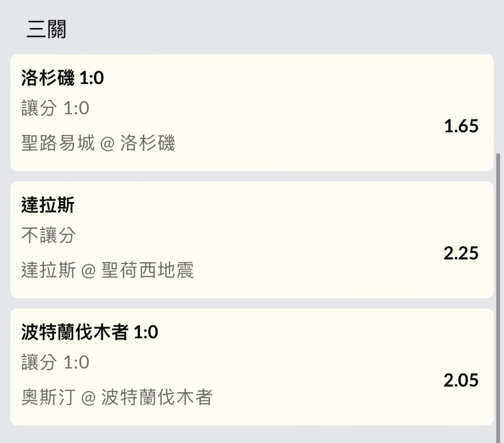
Task: Click the bold 達拉斯 selection title
Action: pos(48,205)
